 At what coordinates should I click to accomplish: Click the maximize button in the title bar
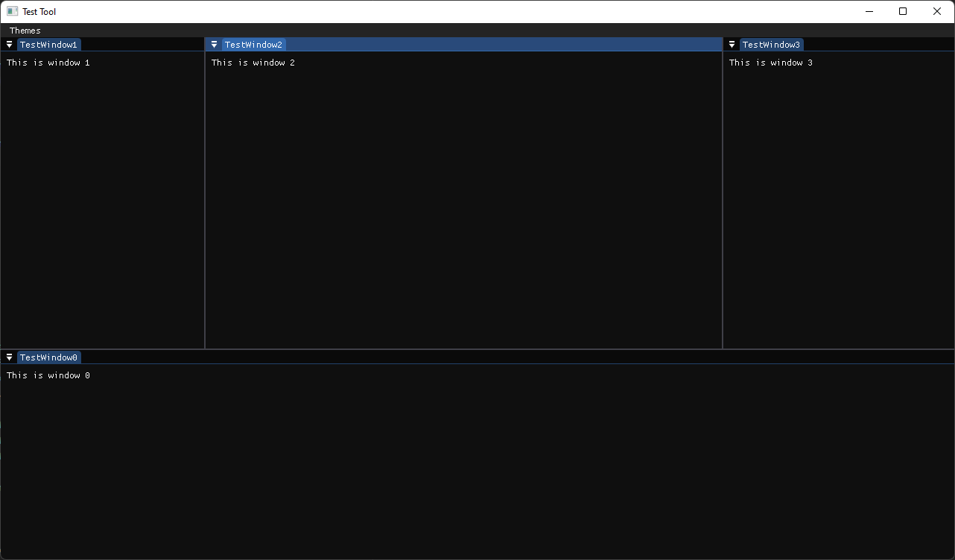point(902,11)
